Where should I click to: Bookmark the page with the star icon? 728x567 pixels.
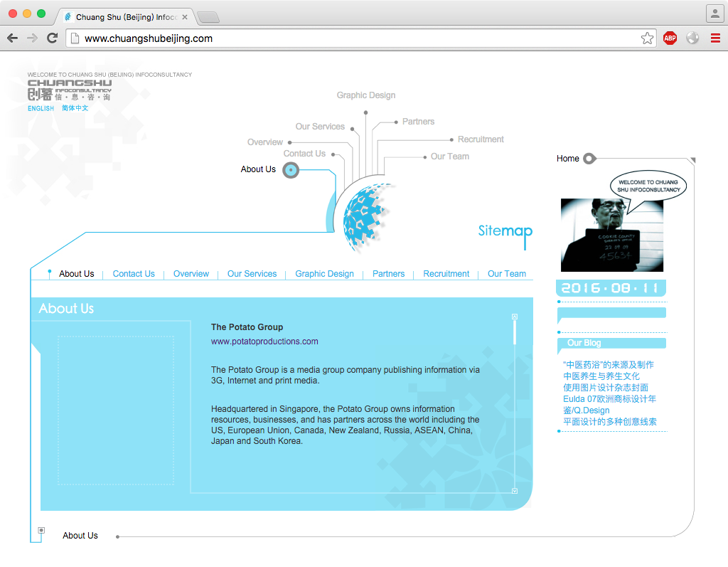[x=647, y=38]
